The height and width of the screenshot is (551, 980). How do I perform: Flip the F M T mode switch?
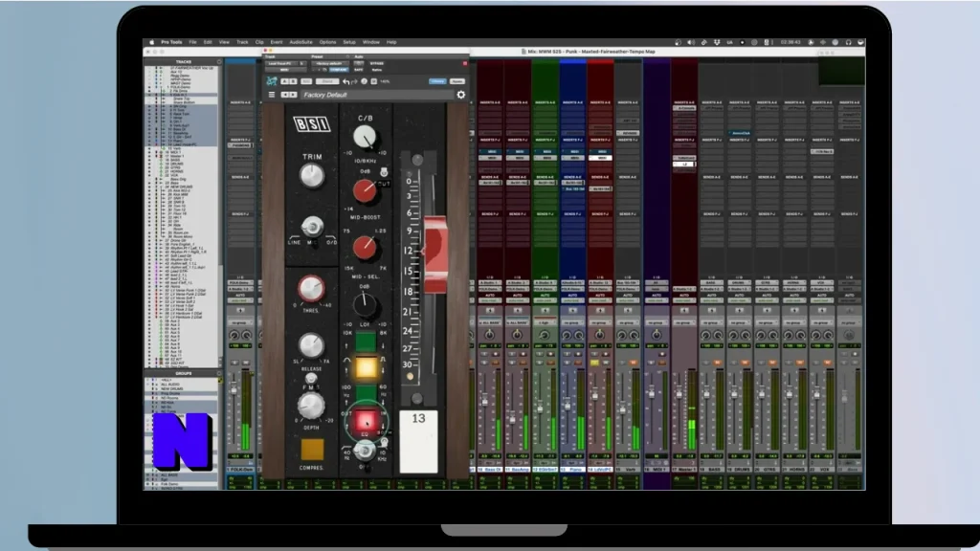tap(311, 379)
